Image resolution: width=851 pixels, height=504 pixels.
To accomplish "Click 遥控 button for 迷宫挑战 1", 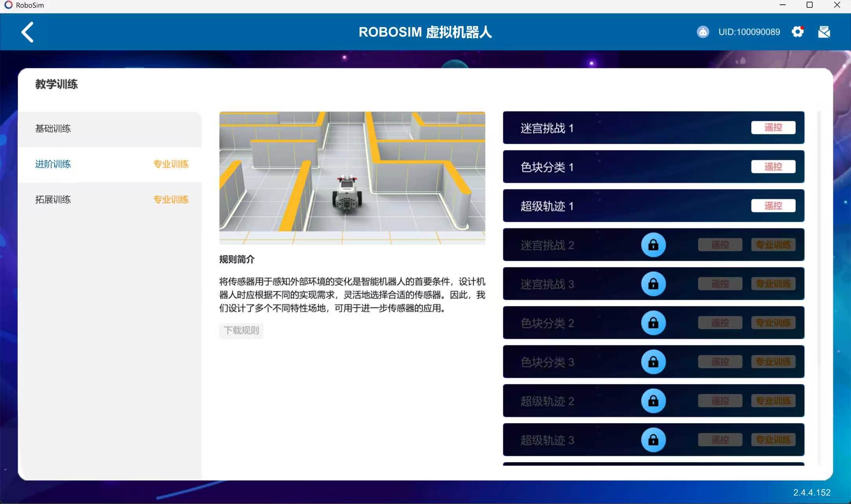I will pyautogui.click(x=773, y=128).
